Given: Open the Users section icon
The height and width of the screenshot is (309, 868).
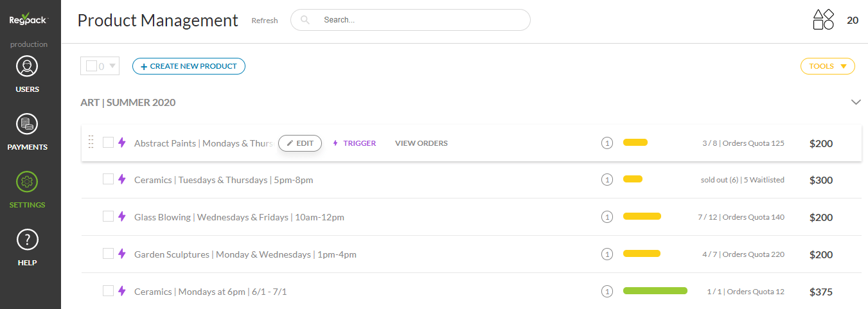Looking at the screenshot, I should point(27,66).
